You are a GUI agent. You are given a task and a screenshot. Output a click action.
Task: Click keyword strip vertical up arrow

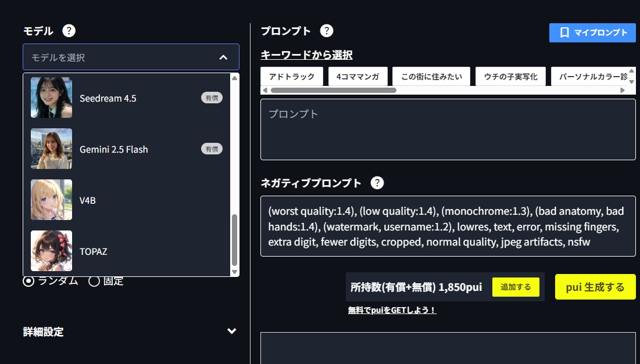pos(632,71)
